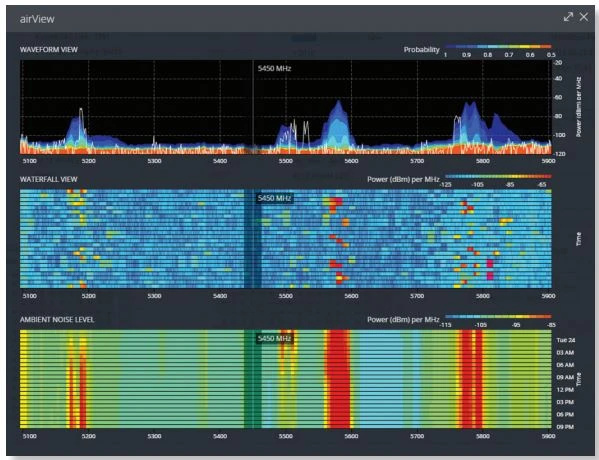
Task: Click the red noise band near 5580 MHz
Action: pos(339,379)
